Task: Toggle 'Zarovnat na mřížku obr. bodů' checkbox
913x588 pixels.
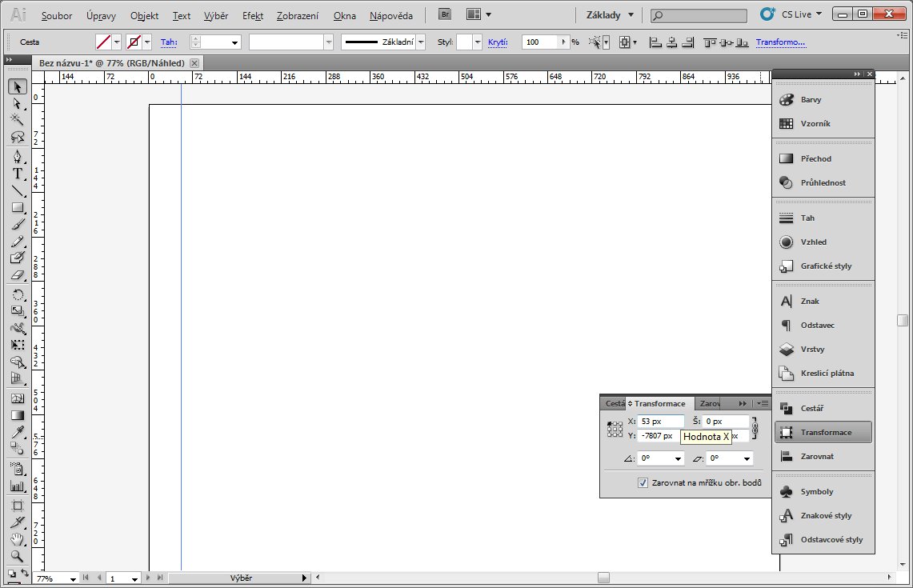Action: [x=643, y=482]
